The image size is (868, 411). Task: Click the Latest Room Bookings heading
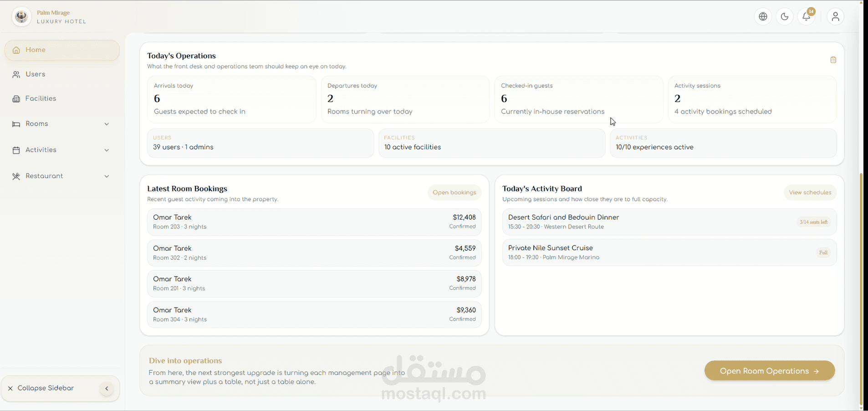coord(187,189)
